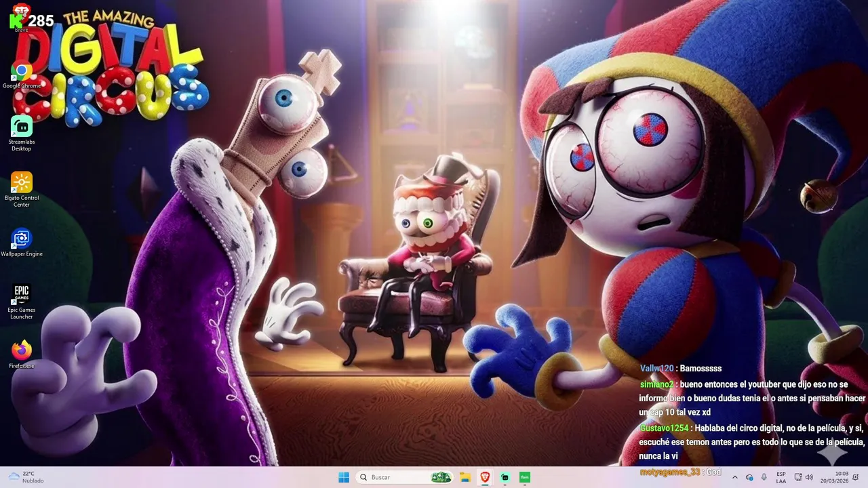The height and width of the screenshot is (488, 868).
Task: Switch to Brave browser in the taskbar
Action: point(485,477)
